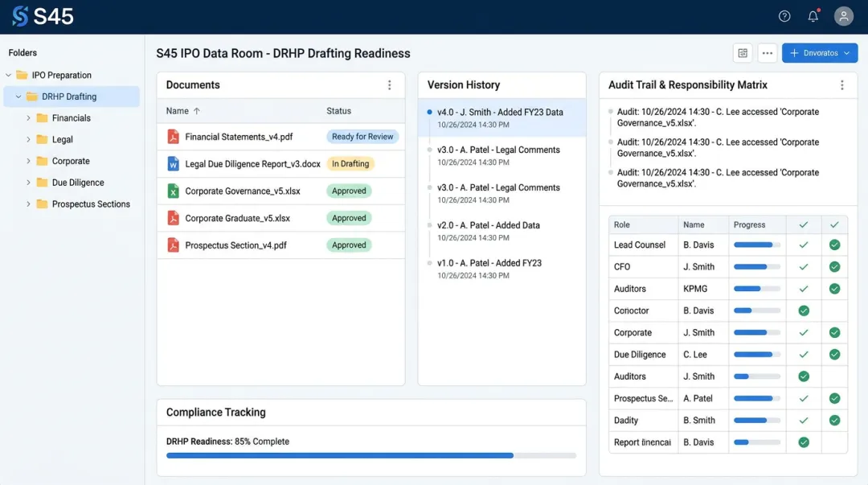Viewport: 868px width, 485px height.
Task: Click the Prospectus Sections folder icon
Action: (42, 204)
